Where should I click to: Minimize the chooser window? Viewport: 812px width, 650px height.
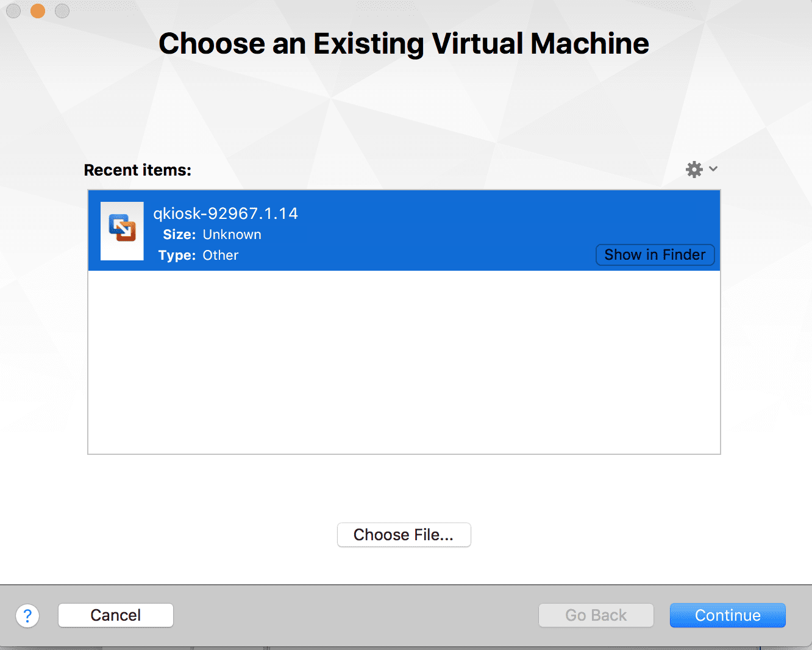[x=37, y=10]
